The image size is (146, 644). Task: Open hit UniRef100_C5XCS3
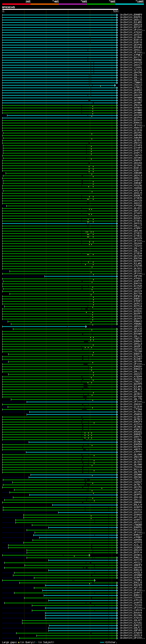131,85
